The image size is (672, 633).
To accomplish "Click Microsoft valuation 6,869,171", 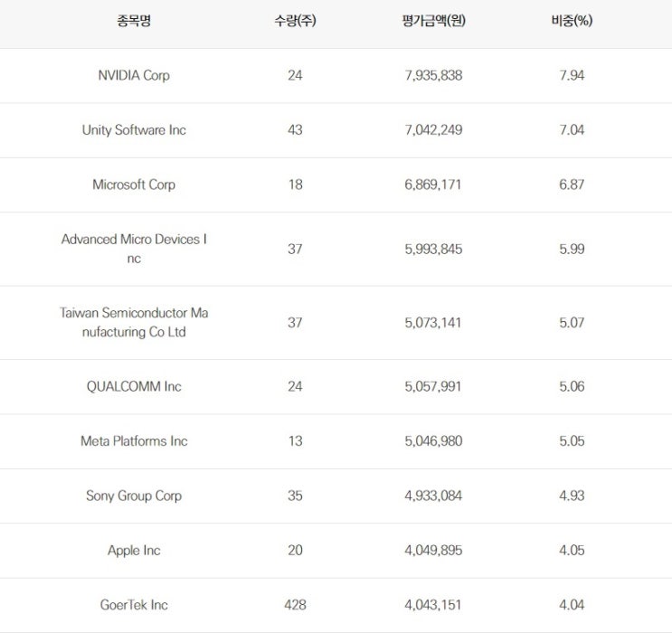I will point(434,184).
